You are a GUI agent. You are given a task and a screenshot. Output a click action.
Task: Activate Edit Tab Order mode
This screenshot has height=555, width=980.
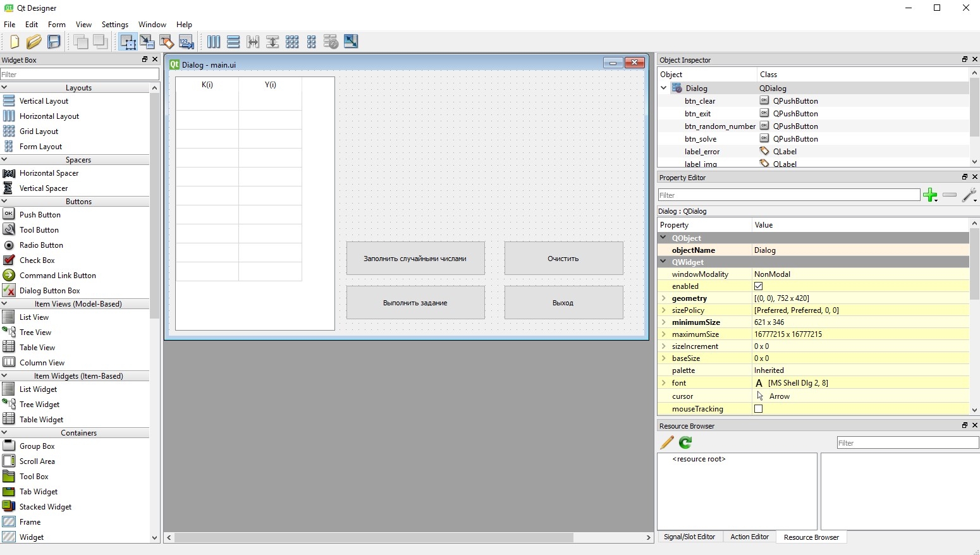187,42
